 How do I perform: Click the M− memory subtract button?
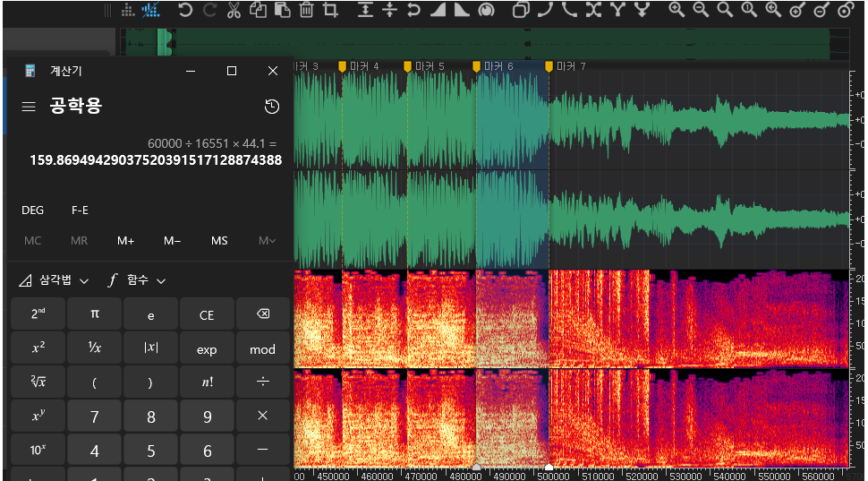(x=172, y=241)
